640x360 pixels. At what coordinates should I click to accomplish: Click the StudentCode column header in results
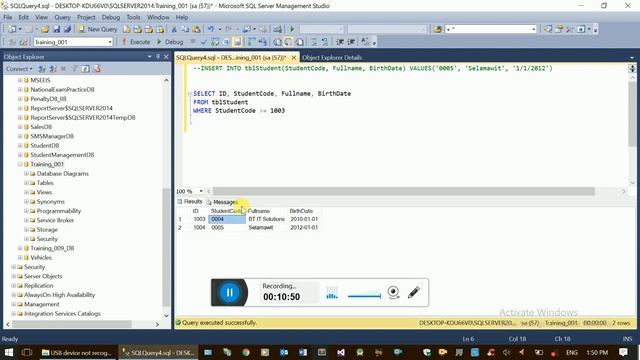click(227, 211)
